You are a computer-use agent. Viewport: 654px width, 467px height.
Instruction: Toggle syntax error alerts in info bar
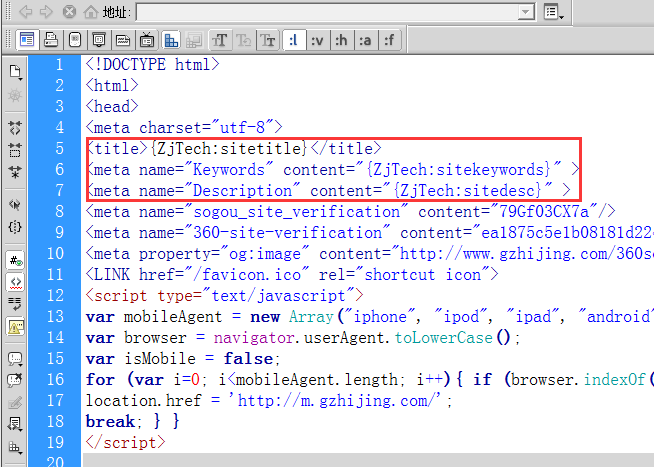[x=15, y=326]
